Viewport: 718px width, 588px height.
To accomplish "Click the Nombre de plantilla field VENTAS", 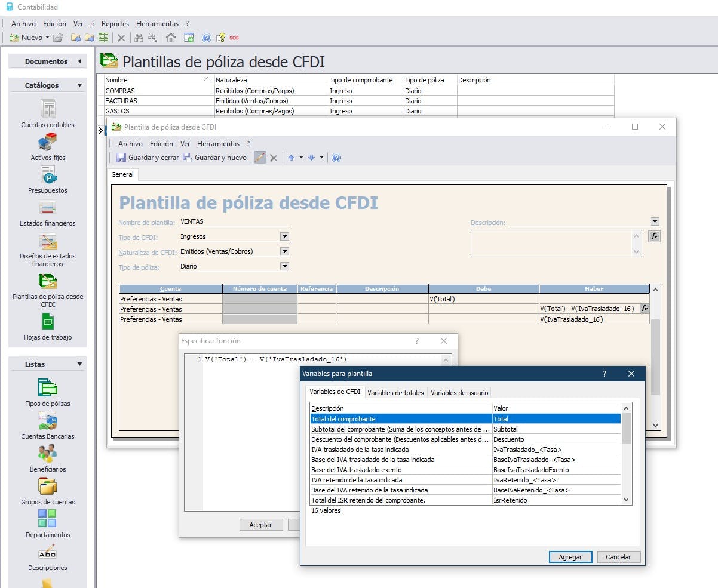I will pyautogui.click(x=235, y=221).
